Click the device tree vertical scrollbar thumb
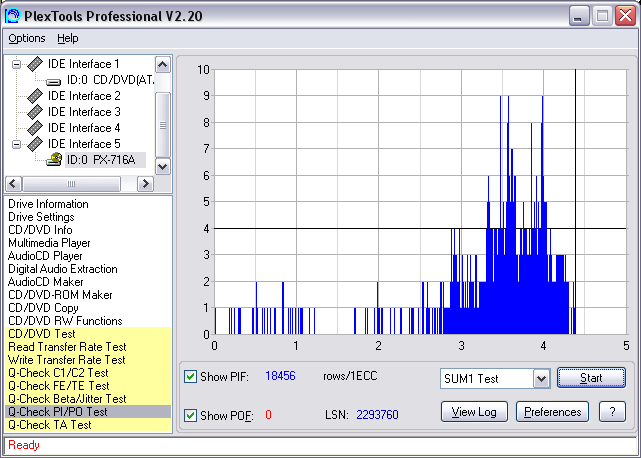The height and width of the screenshot is (458, 641). tap(163, 125)
